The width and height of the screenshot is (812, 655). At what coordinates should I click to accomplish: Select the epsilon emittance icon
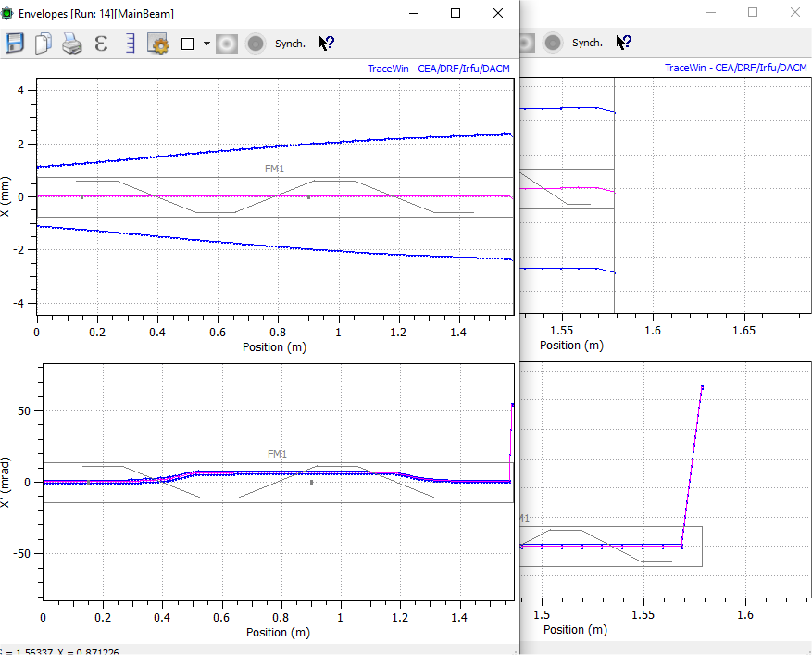coord(101,43)
